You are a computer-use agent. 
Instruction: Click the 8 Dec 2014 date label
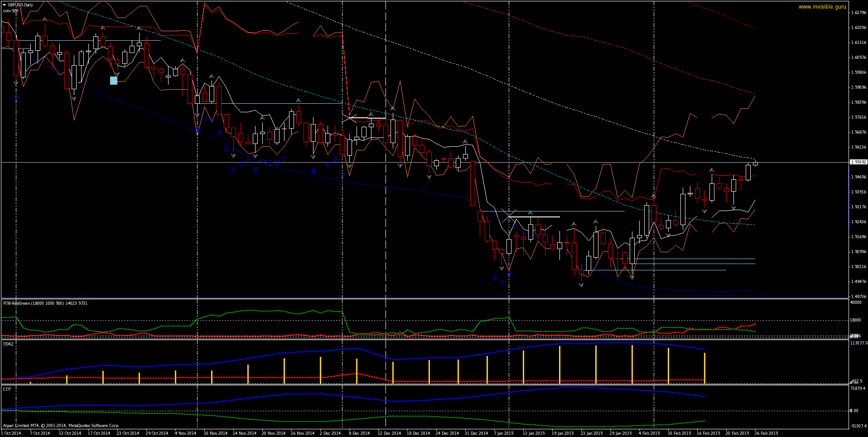point(359,433)
